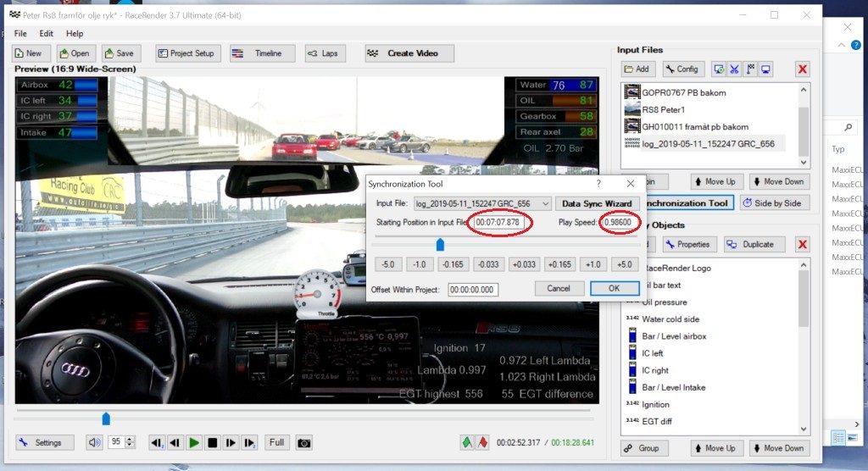The height and width of the screenshot is (471, 868).
Task: Open the Laps editor
Action: coord(325,53)
